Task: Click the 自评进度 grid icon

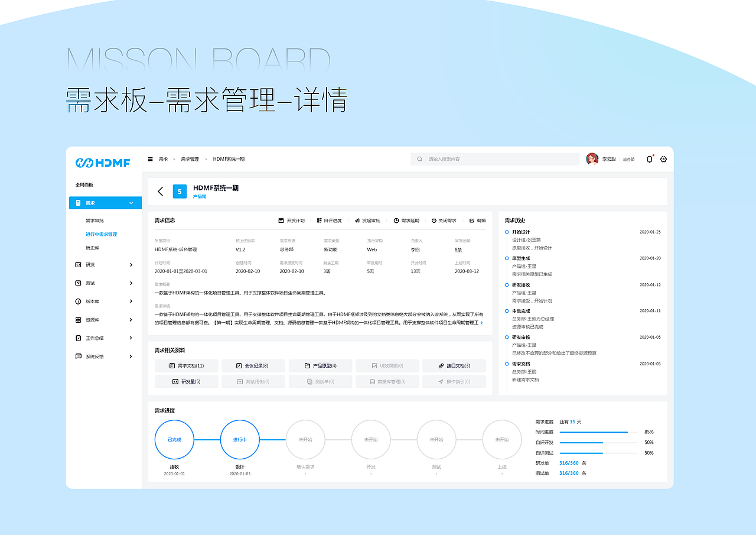Action: (319, 221)
